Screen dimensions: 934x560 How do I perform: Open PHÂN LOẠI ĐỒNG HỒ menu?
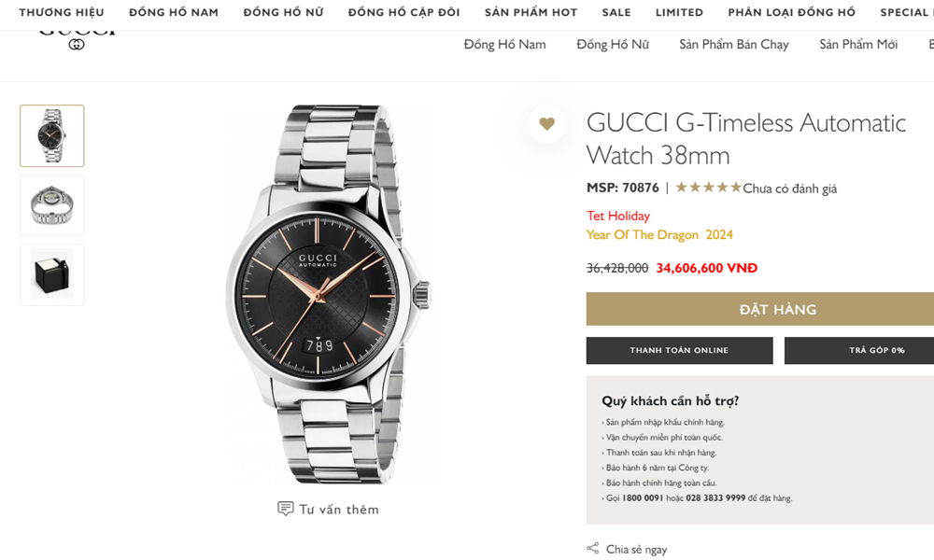coord(792,13)
